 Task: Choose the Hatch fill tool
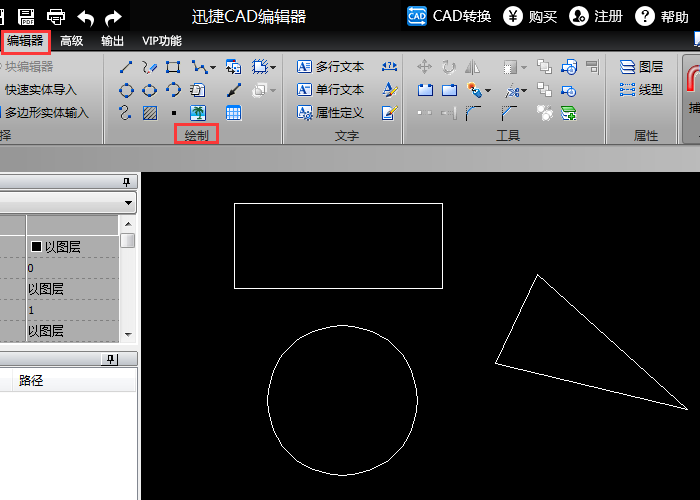[x=150, y=113]
